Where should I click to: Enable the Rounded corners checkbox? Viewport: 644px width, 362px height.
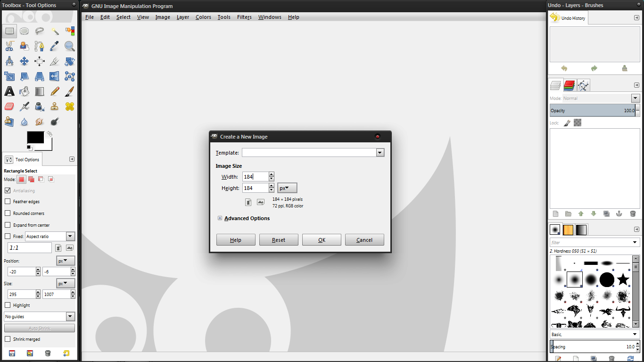coord(8,213)
